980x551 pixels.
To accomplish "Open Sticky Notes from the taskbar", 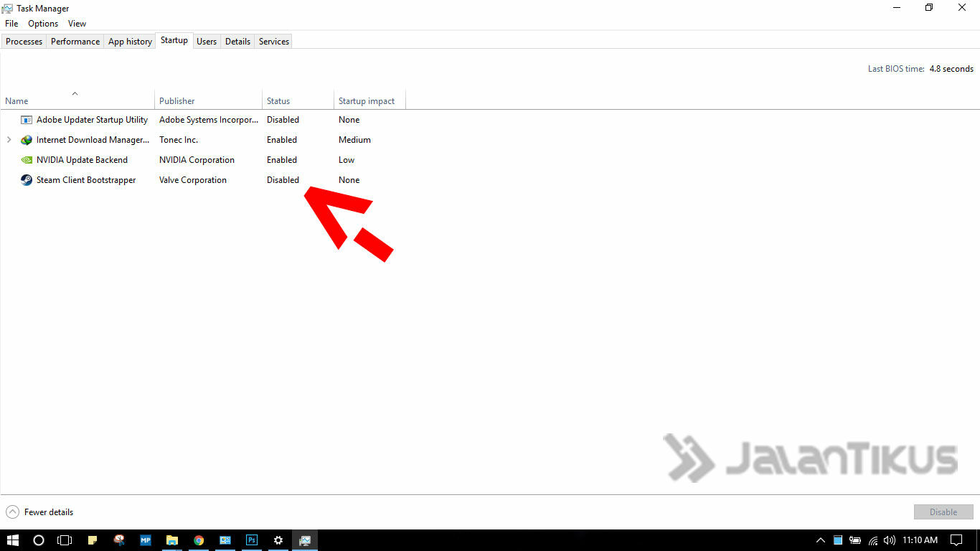I will point(93,540).
